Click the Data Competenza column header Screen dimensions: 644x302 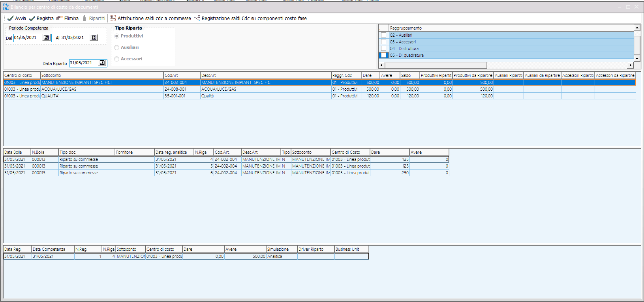click(x=53, y=249)
